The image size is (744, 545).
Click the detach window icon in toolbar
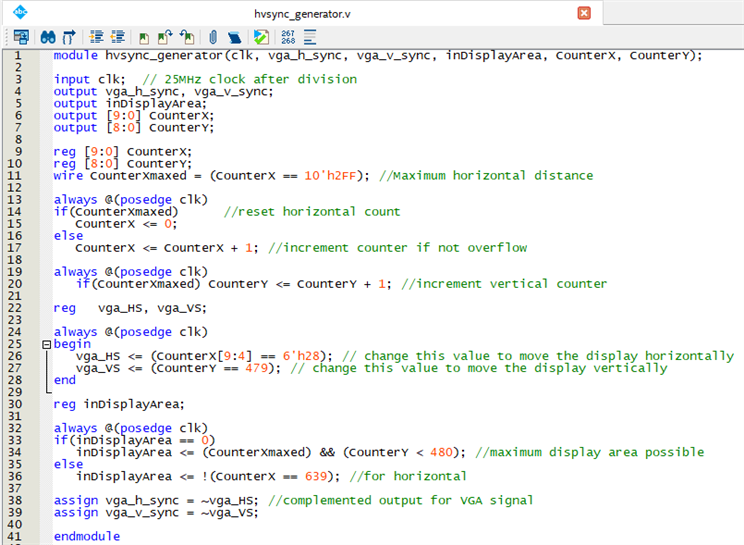point(20,37)
